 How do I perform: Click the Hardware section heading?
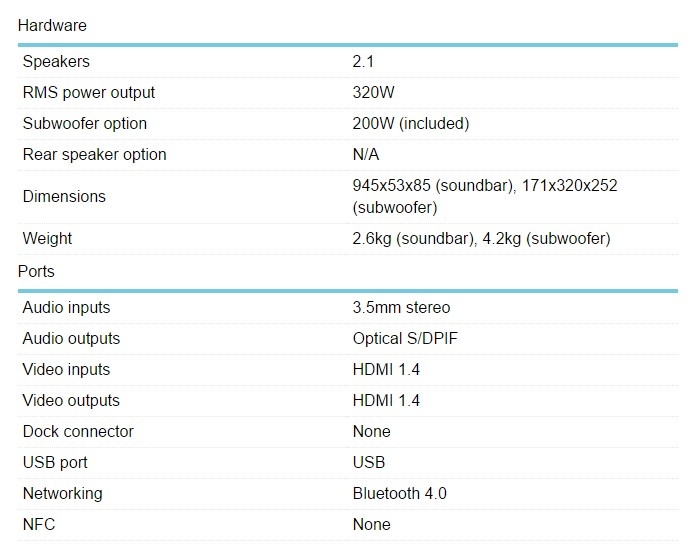(51, 25)
